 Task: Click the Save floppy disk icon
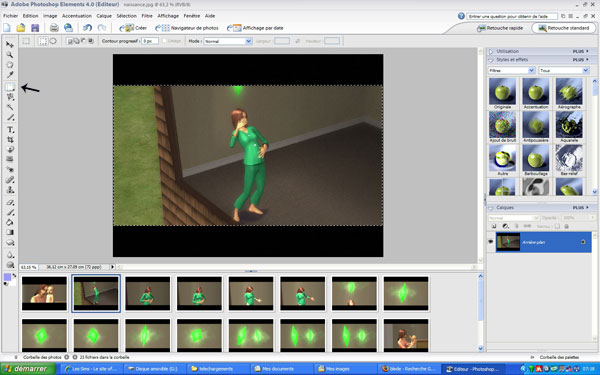35,28
